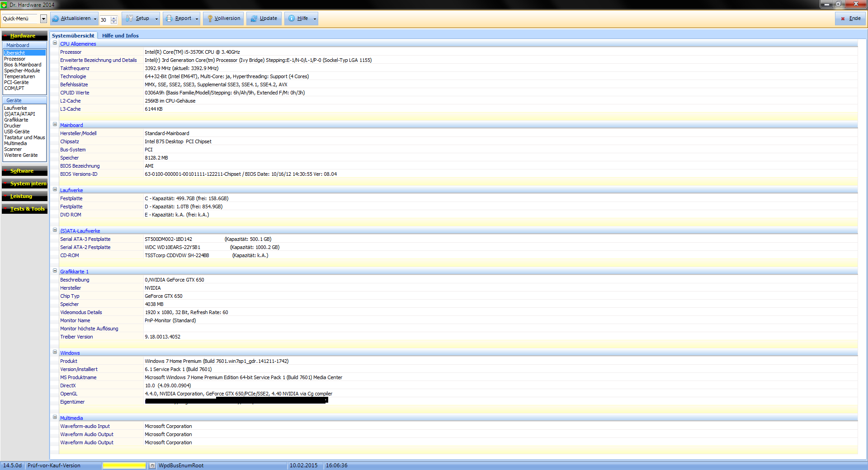Select COM/LPT in the sidebar
Screen dimensions: 868x470
pos(14,88)
